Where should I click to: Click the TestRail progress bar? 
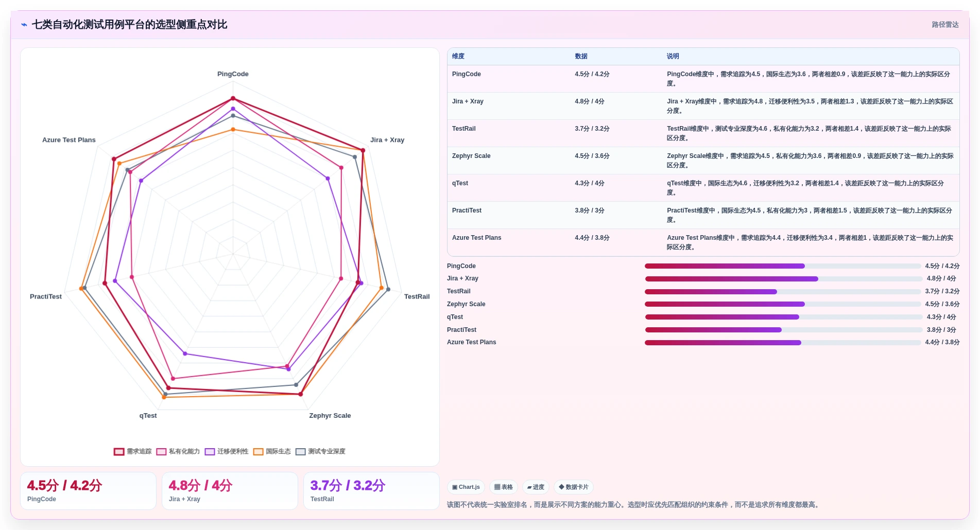coord(783,292)
